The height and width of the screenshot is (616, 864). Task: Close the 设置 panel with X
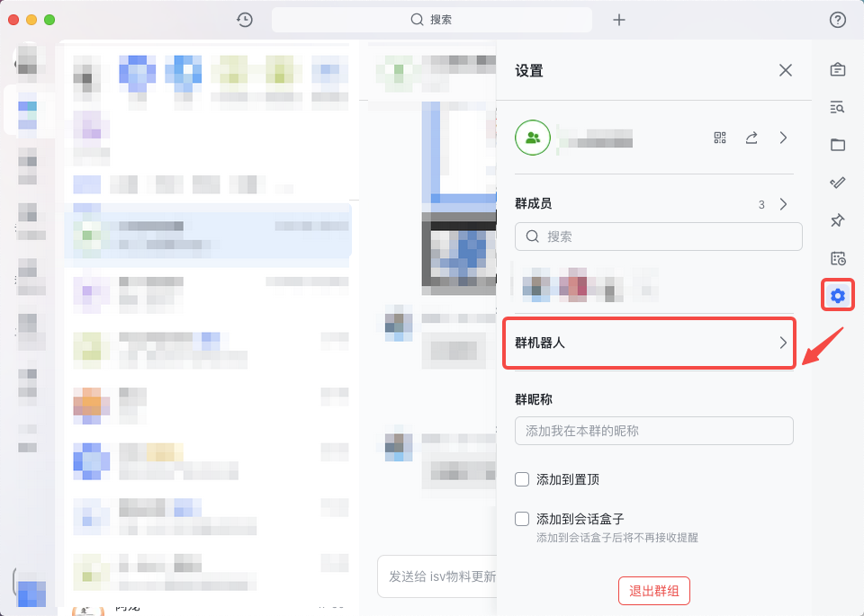(x=785, y=70)
